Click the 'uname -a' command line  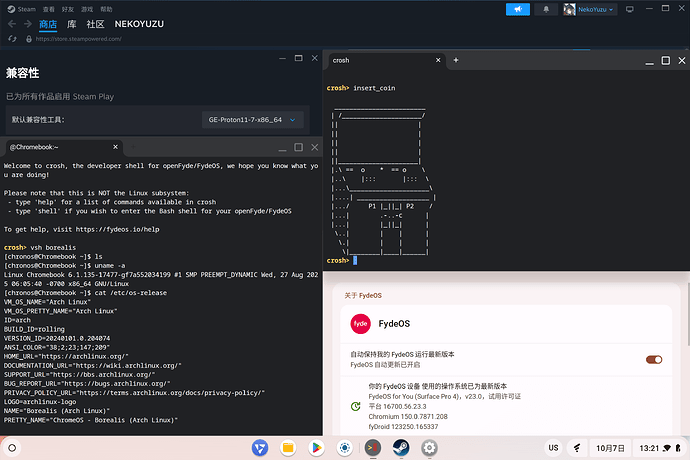(65, 265)
